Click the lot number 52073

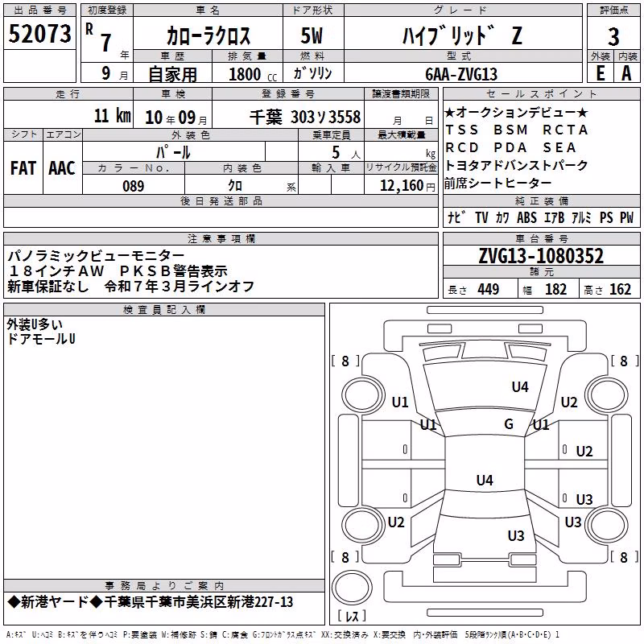(x=39, y=34)
